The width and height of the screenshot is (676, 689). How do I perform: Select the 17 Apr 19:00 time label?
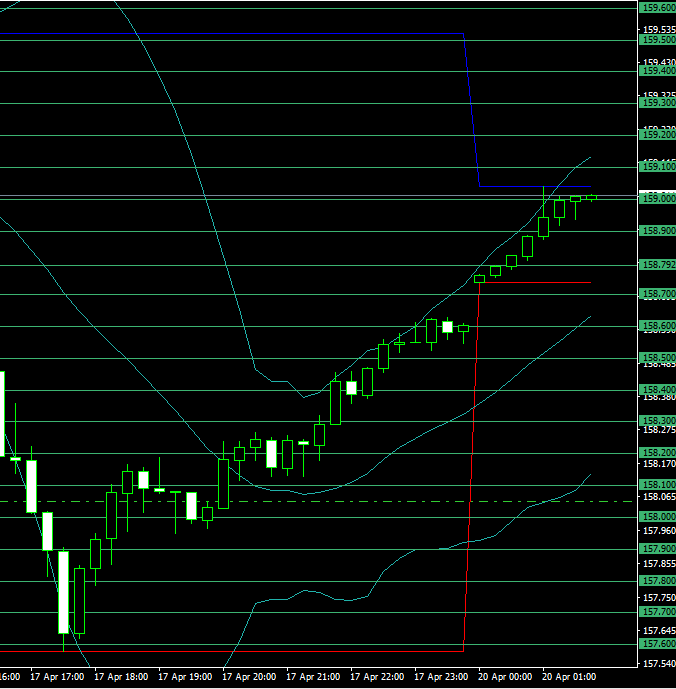point(185,677)
